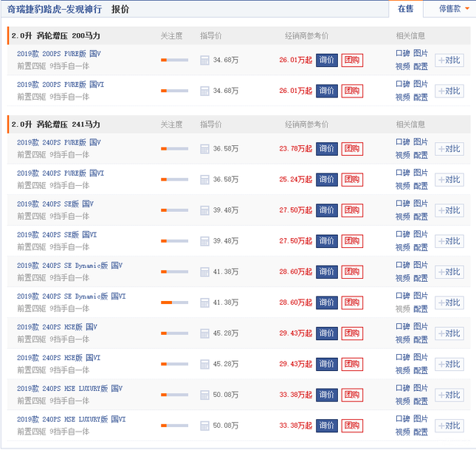Screen dimensions: 476x450
Task: Toggle 对比 for 240PS SE 国VI
Action: 449,241
